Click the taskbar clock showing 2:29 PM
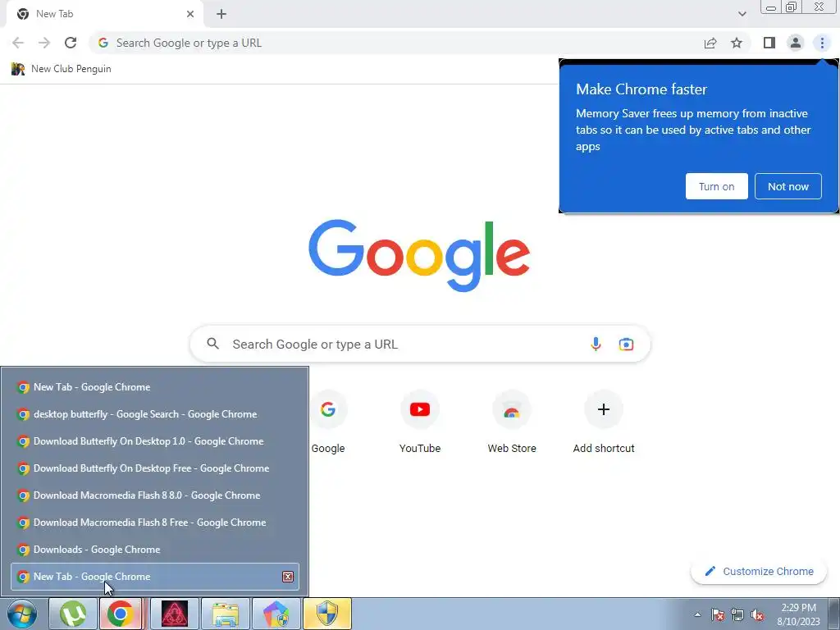The width and height of the screenshot is (840, 630). (x=798, y=614)
